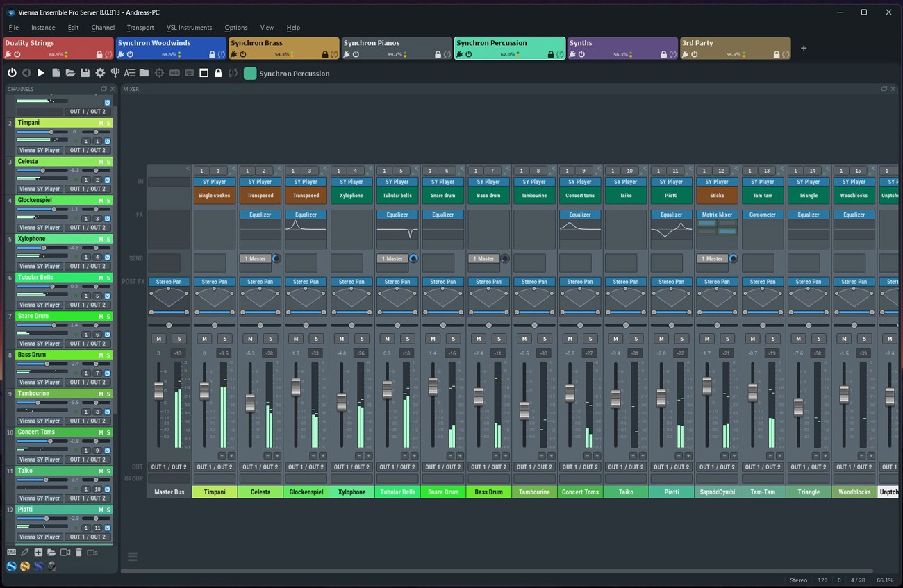Click the green color square beside Synchron Percussion
This screenshot has width=903, height=588.
tap(250, 73)
